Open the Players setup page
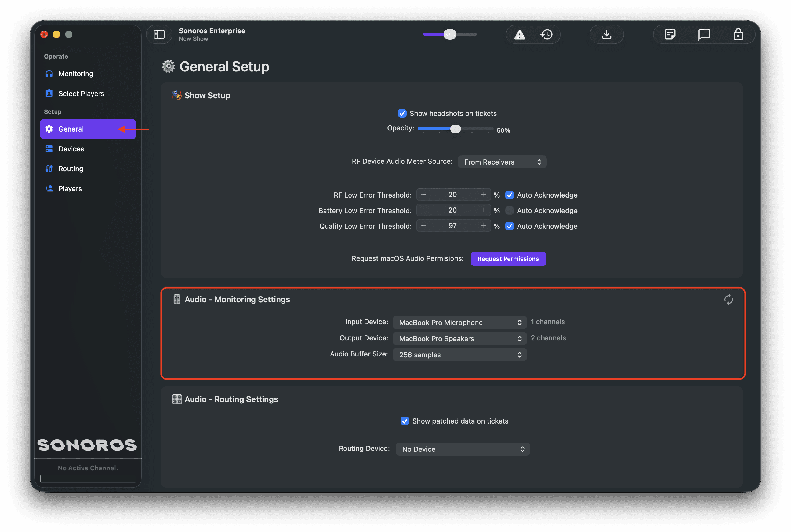The height and width of the screenshot is (532, 791). pos(88,188)
